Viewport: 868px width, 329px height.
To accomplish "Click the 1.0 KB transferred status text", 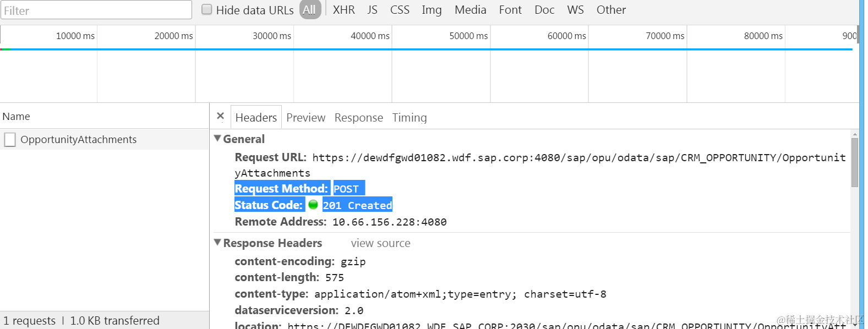I will click(x=114, y=321).
